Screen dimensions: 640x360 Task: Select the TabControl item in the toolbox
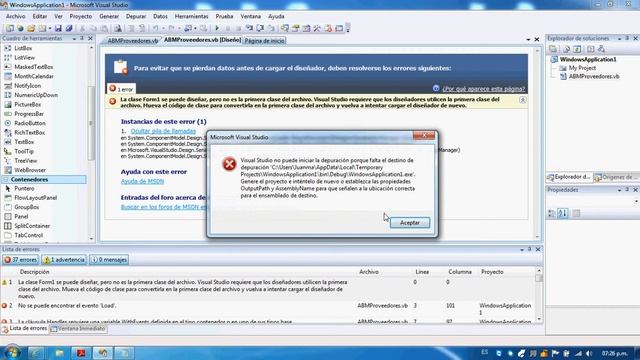pos(28,236)
